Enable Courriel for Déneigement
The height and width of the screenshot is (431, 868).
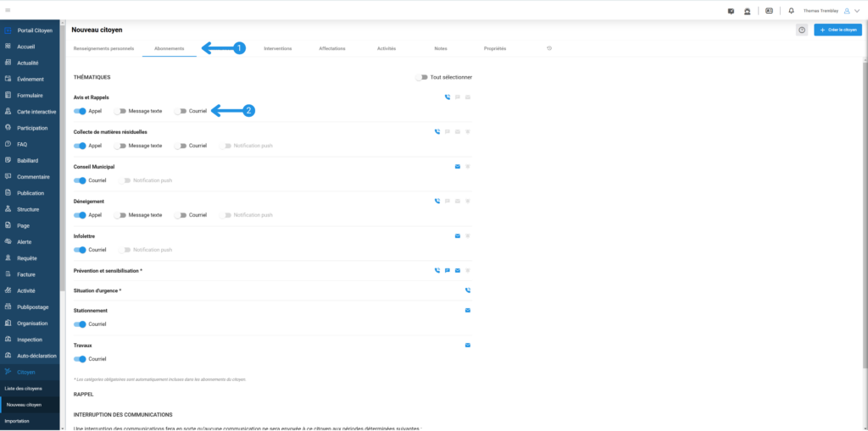coord(181,215)
